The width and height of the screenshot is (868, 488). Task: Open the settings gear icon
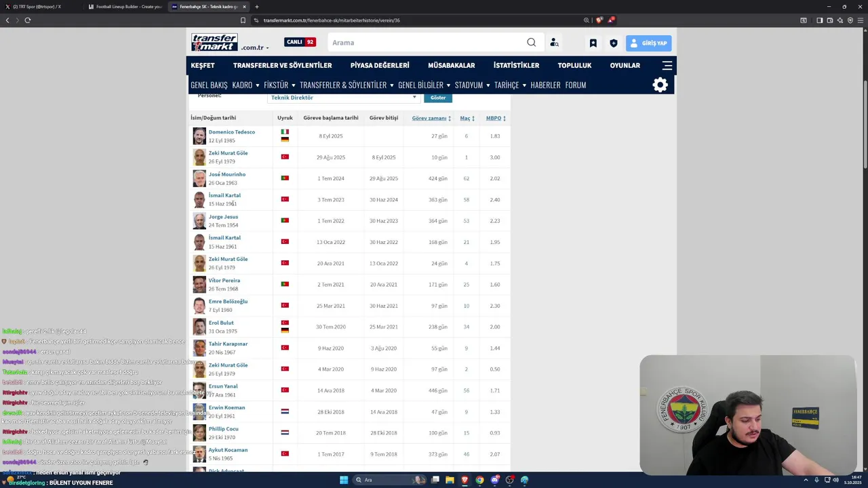660,85
